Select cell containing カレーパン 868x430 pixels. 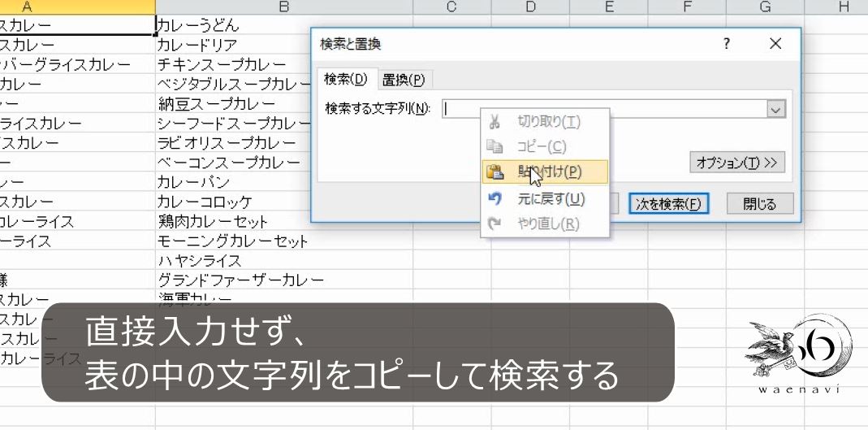point(234,182)
